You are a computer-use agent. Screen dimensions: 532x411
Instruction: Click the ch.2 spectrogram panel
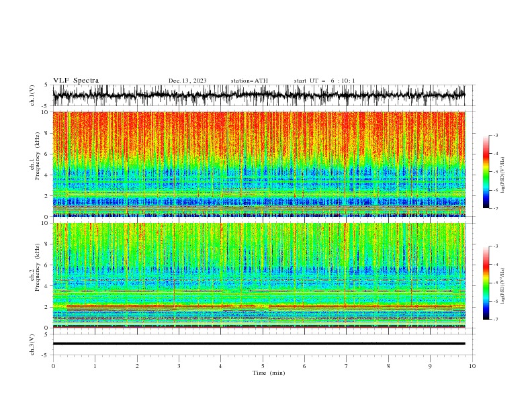[x=259, y=275]
